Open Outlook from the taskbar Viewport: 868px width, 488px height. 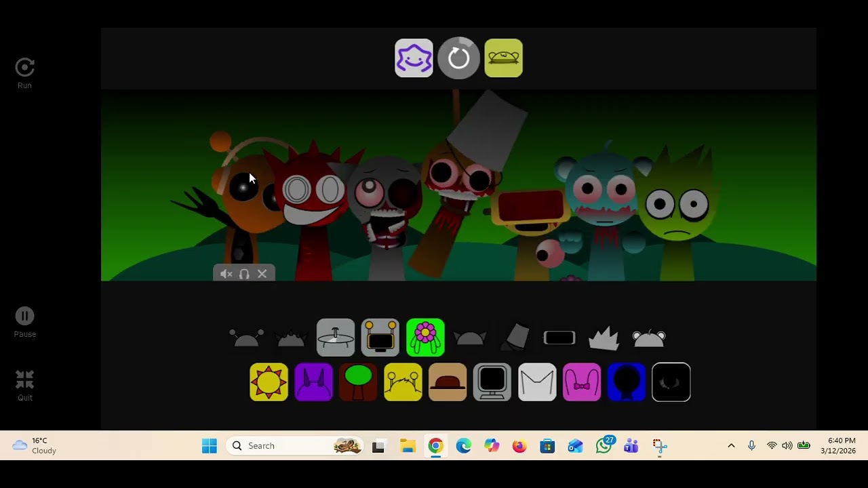point(576,445)
